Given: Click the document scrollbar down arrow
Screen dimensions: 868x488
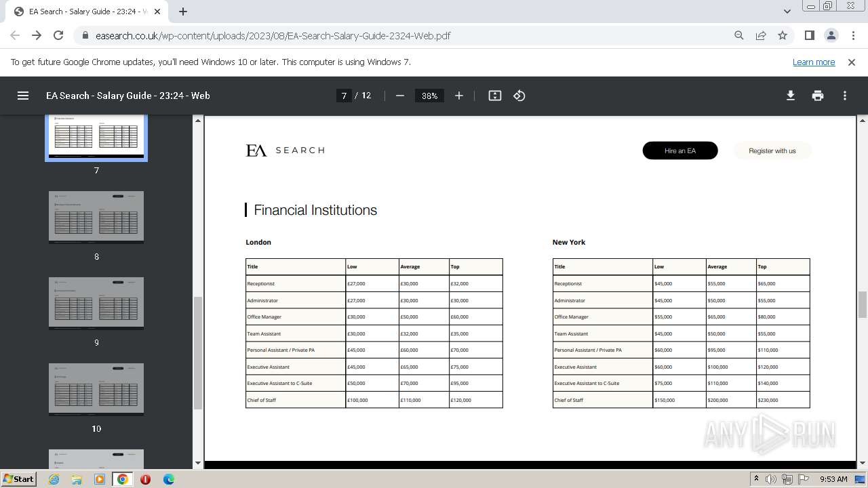Looking at the screenshot, I should tap(863, 463).
